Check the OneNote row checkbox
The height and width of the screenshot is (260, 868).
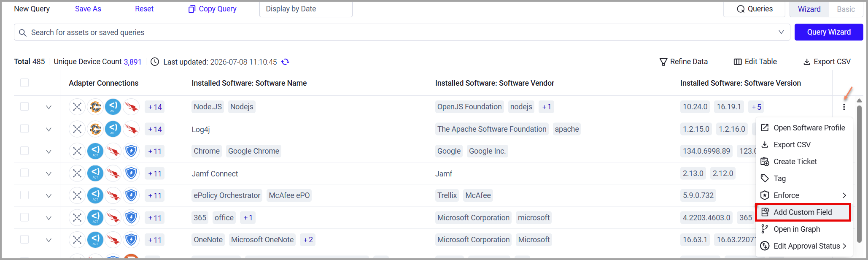click(x=24, y=239)
